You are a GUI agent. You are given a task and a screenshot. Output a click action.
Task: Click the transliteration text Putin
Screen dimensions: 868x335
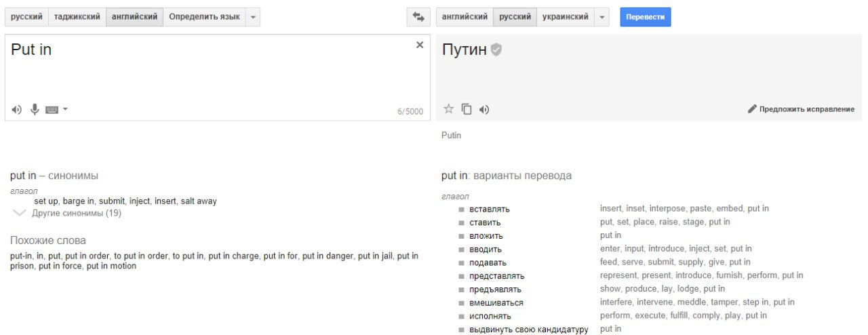451,136
